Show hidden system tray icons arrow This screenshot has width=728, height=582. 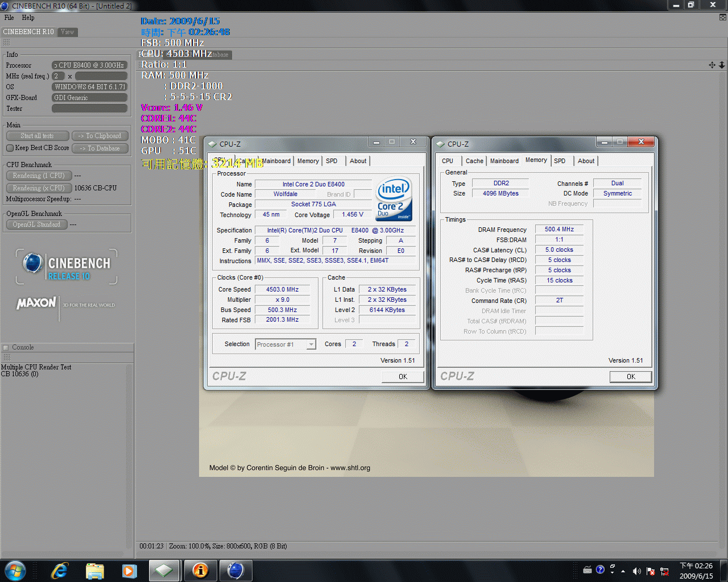pyautogui.click(x=623, y=571)
